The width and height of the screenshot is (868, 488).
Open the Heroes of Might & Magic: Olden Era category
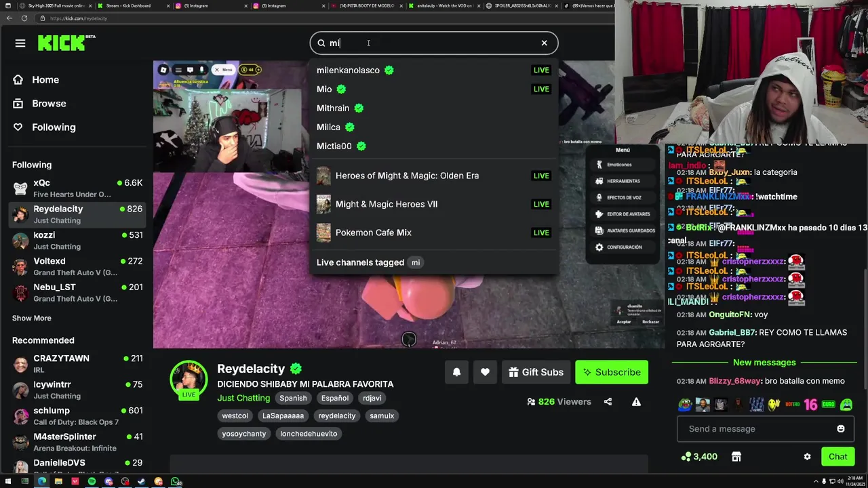[434, 176]
